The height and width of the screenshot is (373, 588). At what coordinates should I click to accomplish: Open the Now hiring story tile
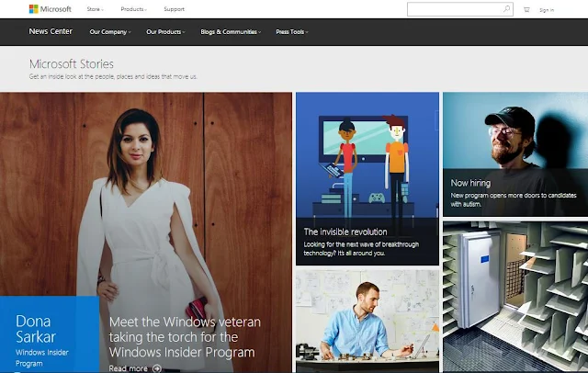click(515, 154)
